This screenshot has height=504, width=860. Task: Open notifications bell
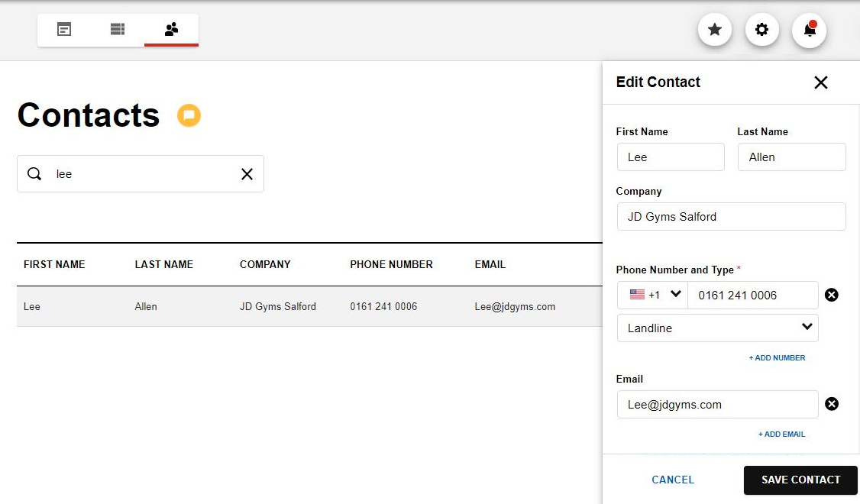click(x=810, y=30)
